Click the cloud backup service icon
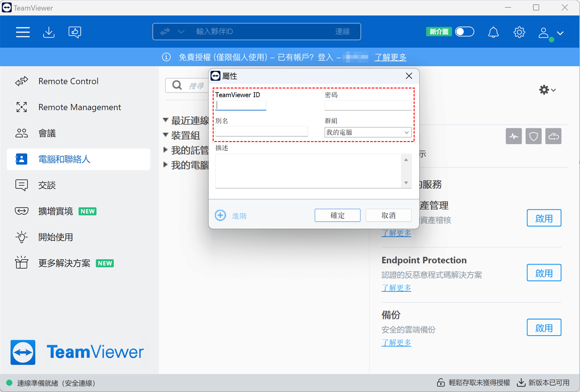The image size is (580, 392). (x=553, y=136)
